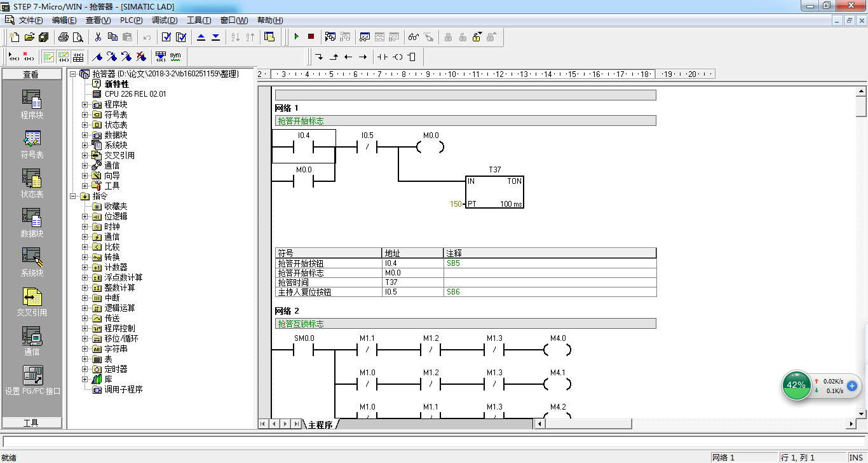Expand the 程序块 tree node

pos(85,104)
